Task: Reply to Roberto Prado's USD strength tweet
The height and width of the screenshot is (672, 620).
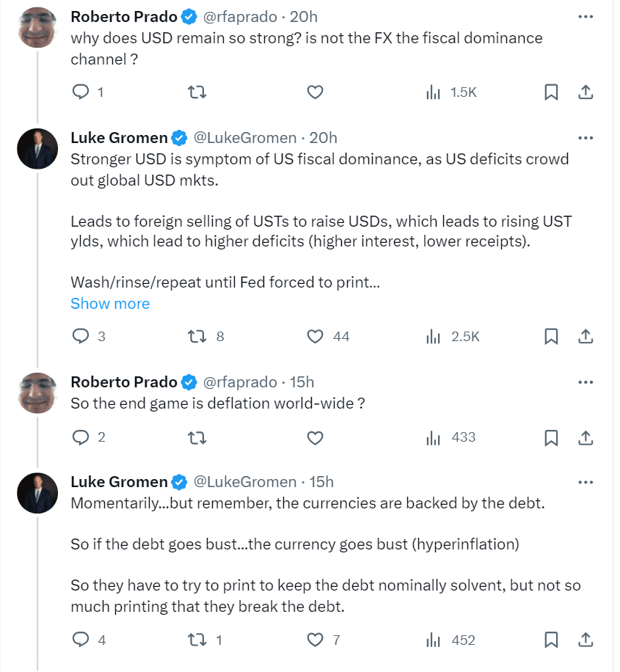Action: point(81,92)
